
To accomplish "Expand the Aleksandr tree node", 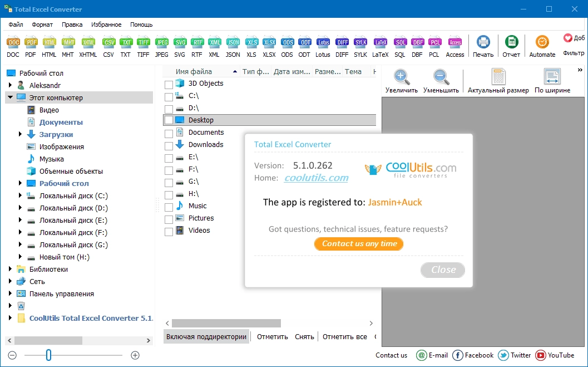I will [x=10, y=85].
